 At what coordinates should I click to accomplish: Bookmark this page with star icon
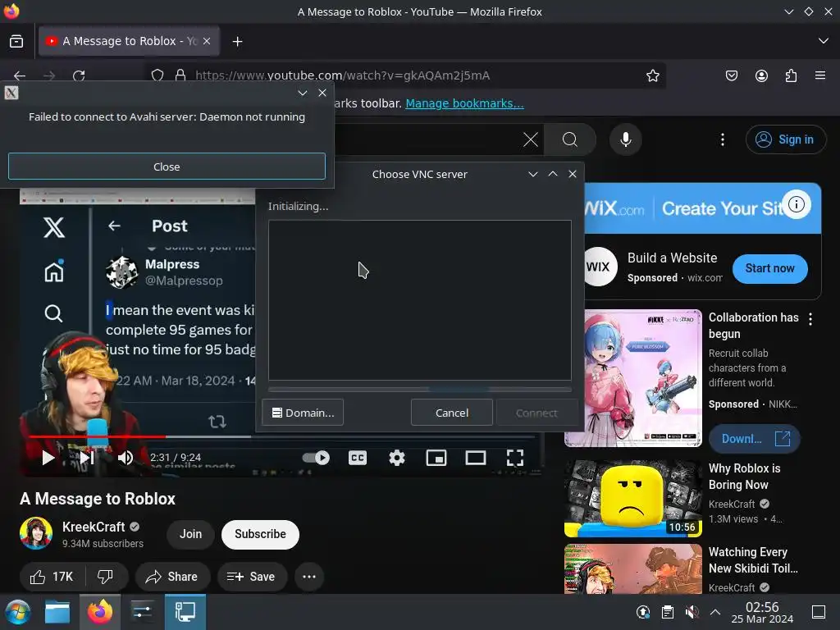(x=652, y=75)
